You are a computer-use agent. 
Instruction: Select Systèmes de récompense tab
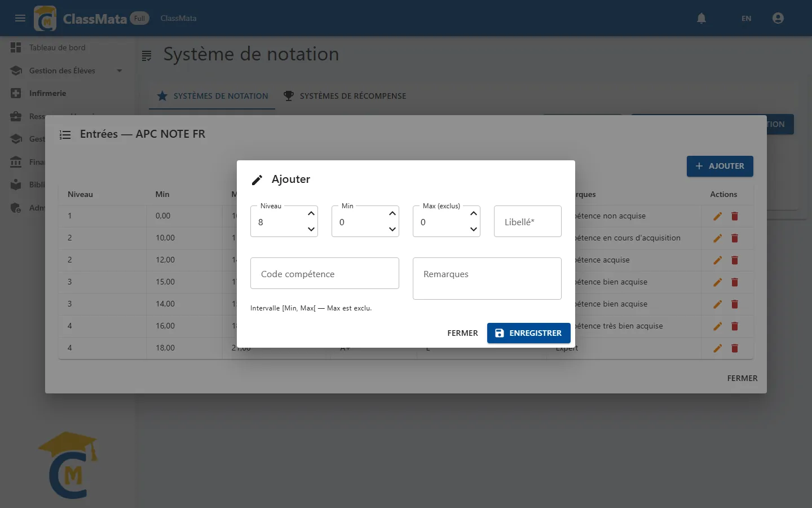(x=345, y=96)
